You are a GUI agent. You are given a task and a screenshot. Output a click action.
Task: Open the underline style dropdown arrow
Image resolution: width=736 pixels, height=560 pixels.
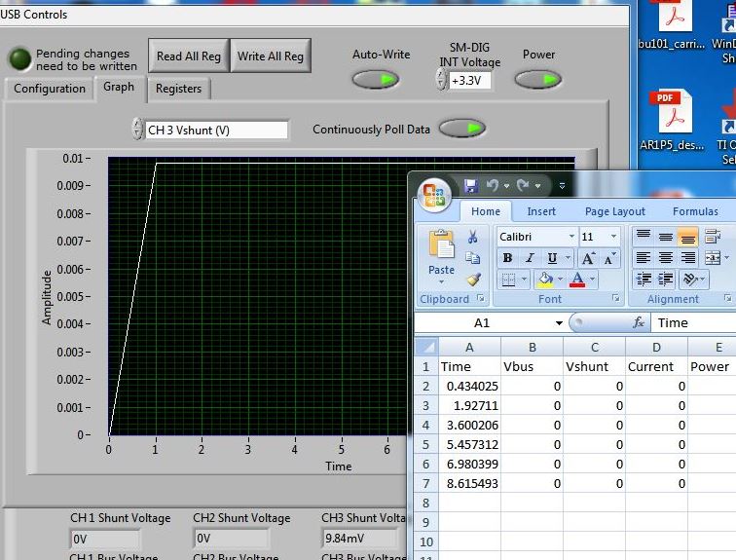pyautogui.click(x=568, y=258)
